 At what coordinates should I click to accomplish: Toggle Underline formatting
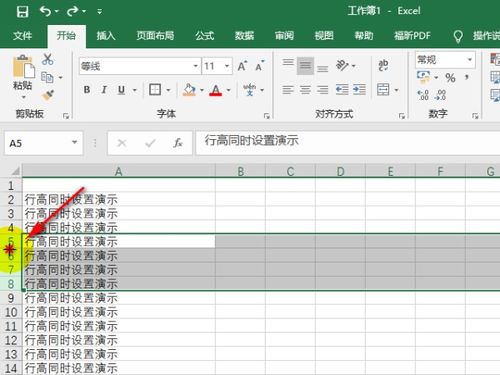121,90
